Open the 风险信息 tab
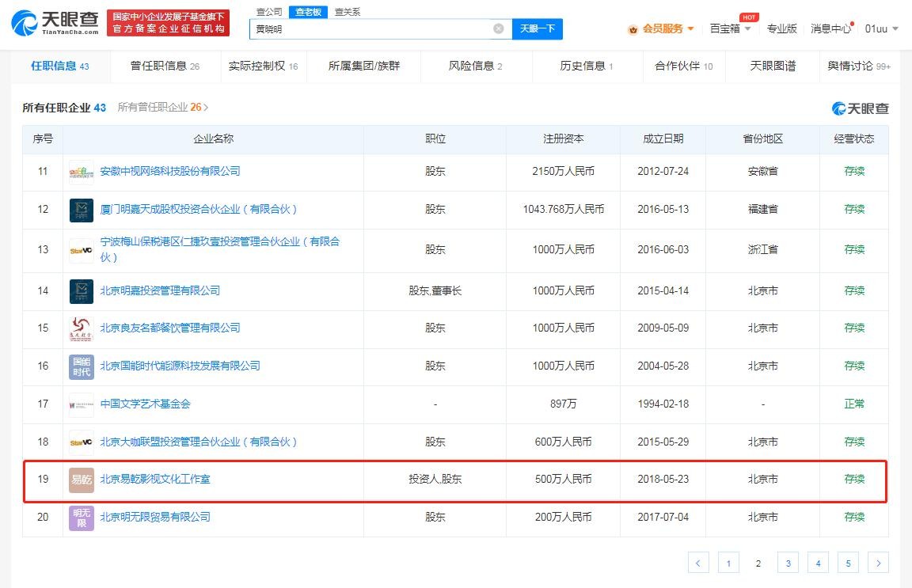912x588 pixels. click(x=476, y=66)
